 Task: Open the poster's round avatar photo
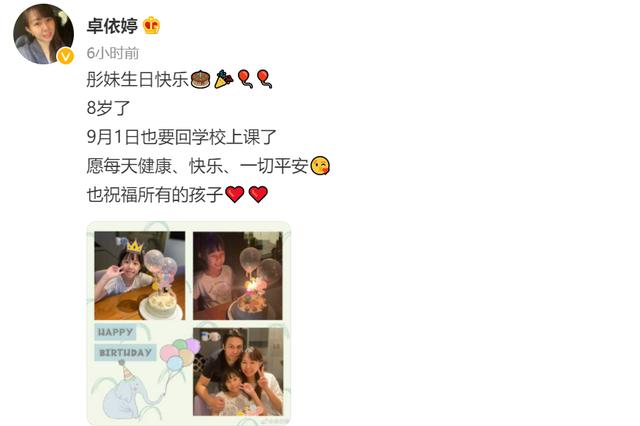[43, 34]
